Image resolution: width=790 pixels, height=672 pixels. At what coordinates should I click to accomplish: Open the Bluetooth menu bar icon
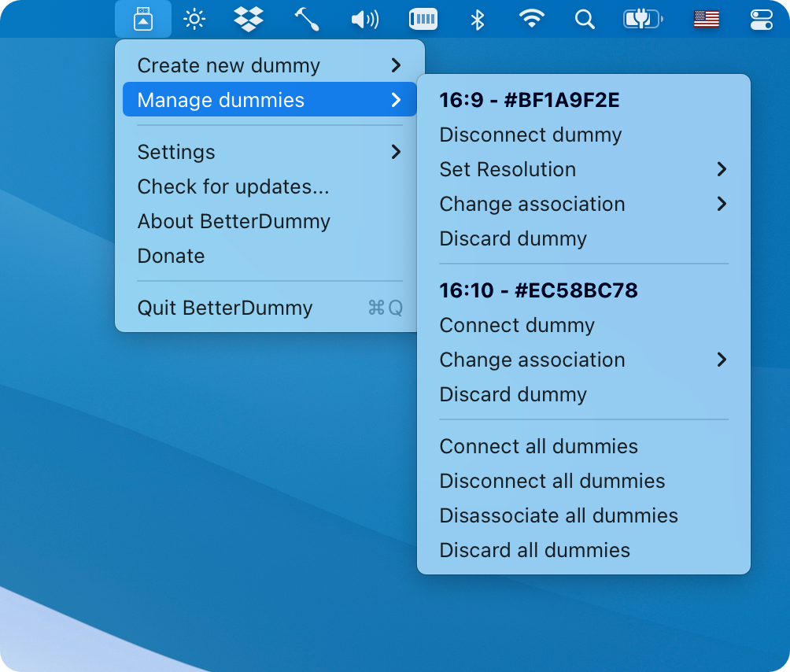point(477,20)
